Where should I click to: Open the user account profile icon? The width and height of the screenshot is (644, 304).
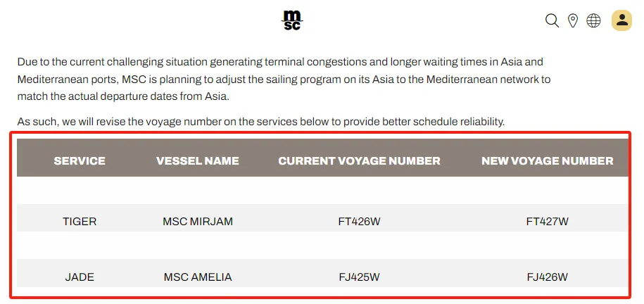[x=621, y=20]
